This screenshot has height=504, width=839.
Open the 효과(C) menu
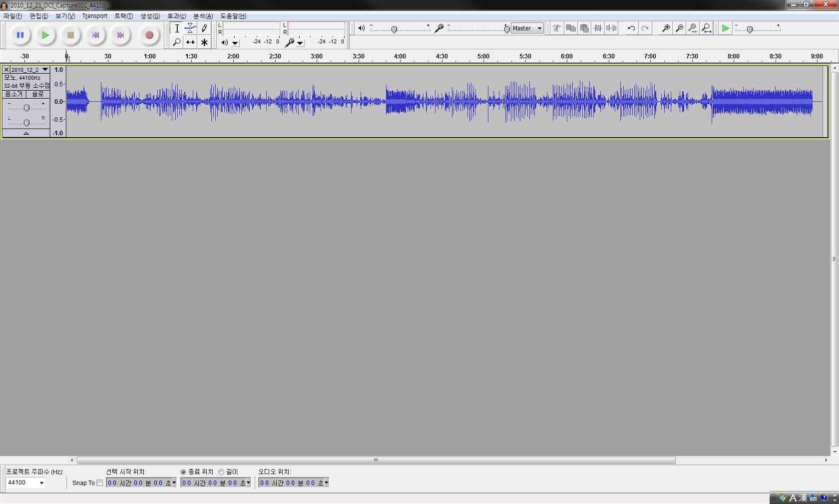(177, 16)
